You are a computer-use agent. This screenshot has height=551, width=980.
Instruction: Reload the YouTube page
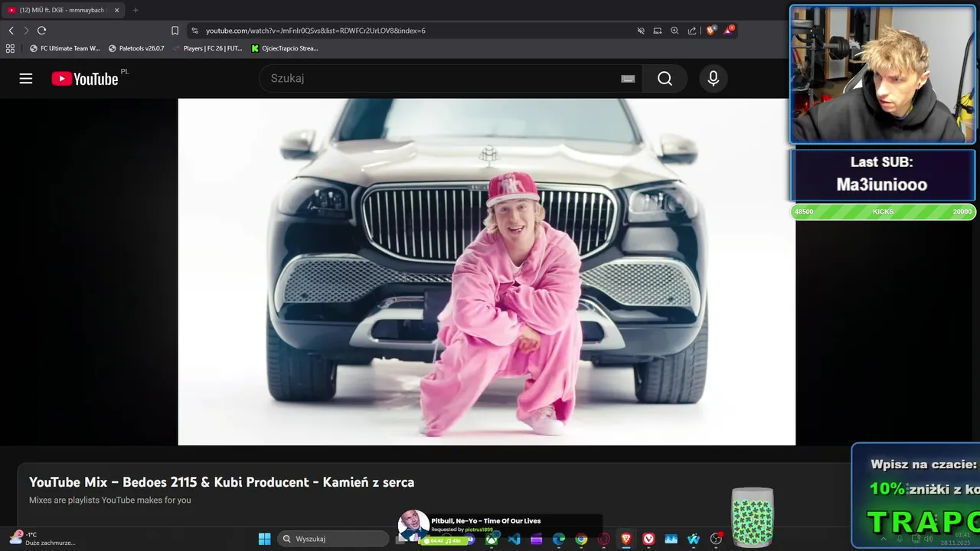pyautogui.click(x=41, y=31)
